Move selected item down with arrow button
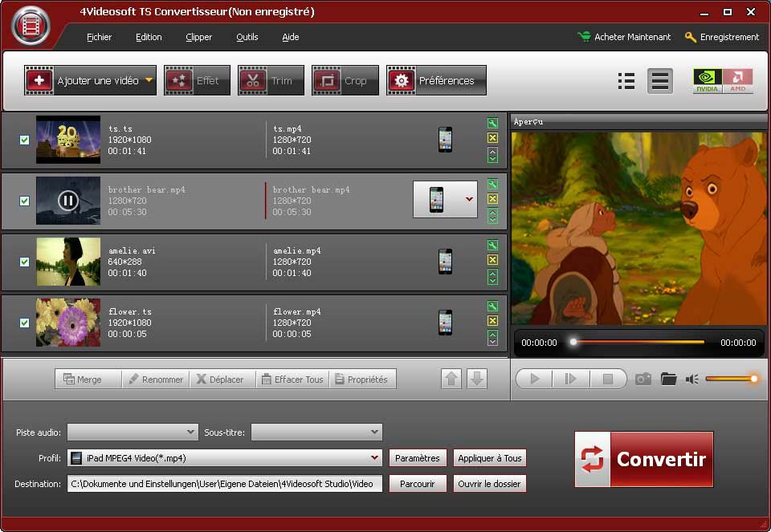 (476, 379)
